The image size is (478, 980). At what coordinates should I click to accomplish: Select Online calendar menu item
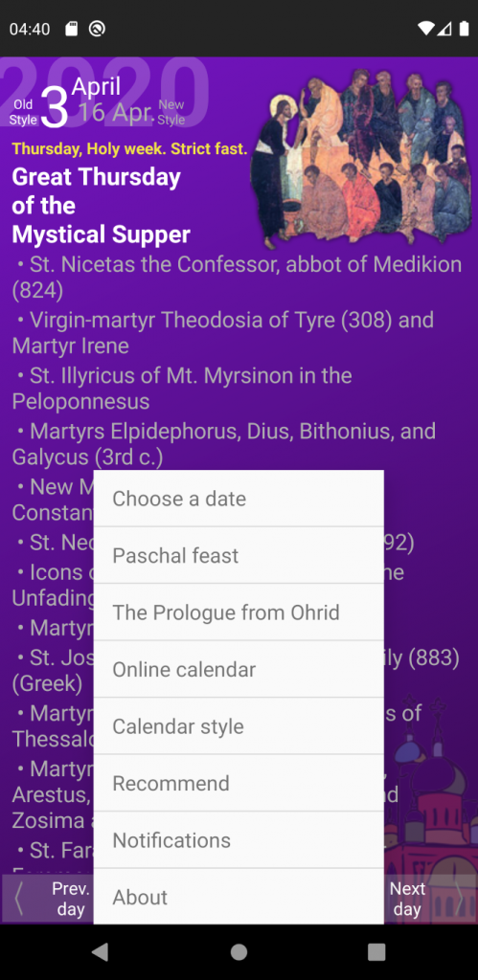(239, 669)
